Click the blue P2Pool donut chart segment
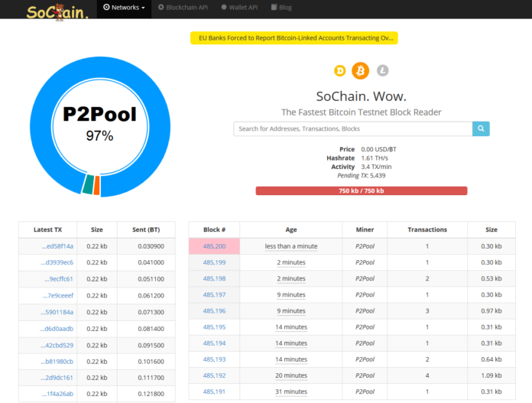This screenshot has width=532, height=403. point(100,68)
